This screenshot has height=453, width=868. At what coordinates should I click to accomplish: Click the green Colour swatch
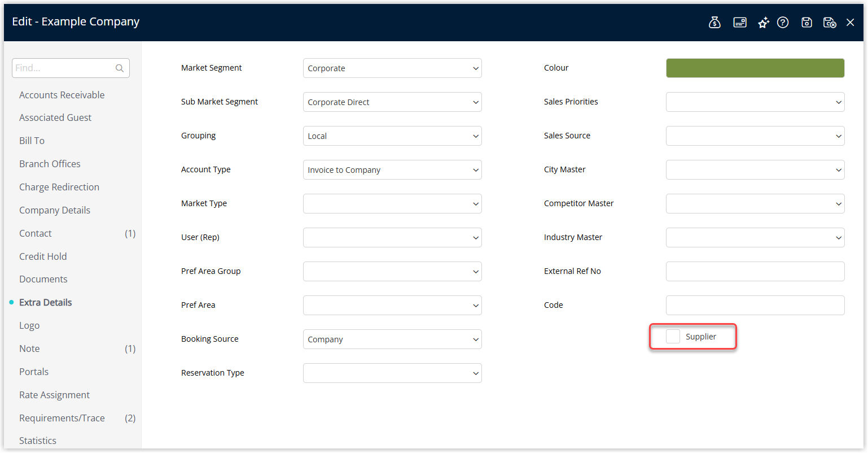coord(755,68)
